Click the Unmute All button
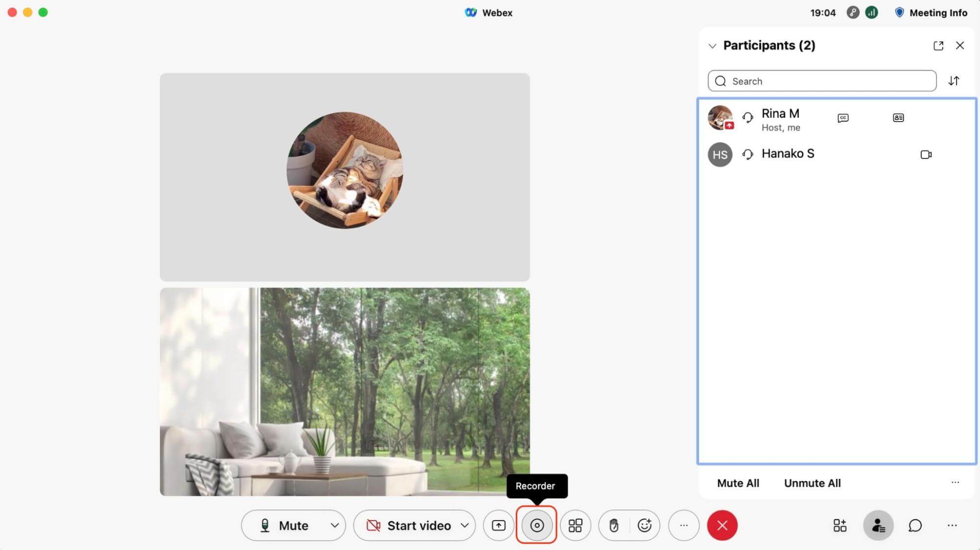Image resolution: width=980 pixels, height=550 pixels. click(x=812, y=483)
